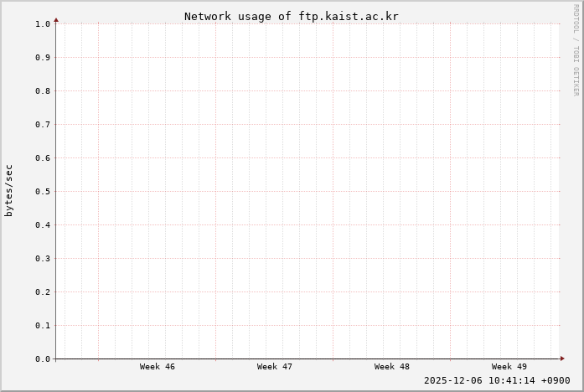Click the 1.0 y-axis tick label
This screenshot has height=392, width=584.
click(43, 24)
